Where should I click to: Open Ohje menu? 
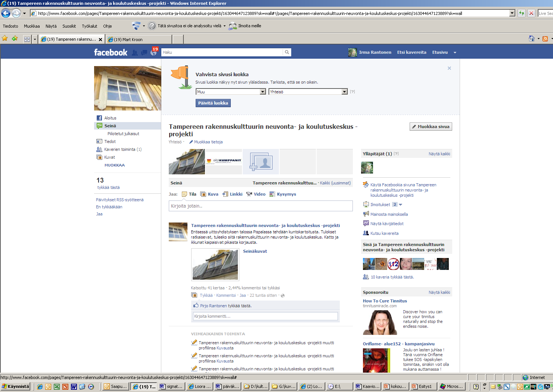[x=108, y=26]
